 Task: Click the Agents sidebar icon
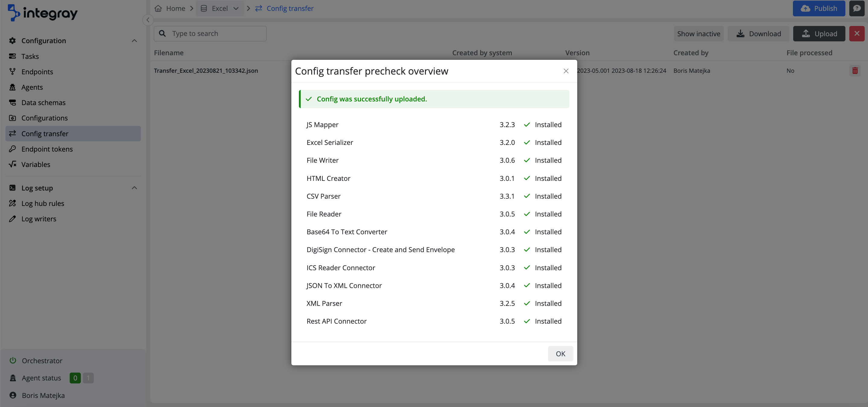tap(12, 87)
